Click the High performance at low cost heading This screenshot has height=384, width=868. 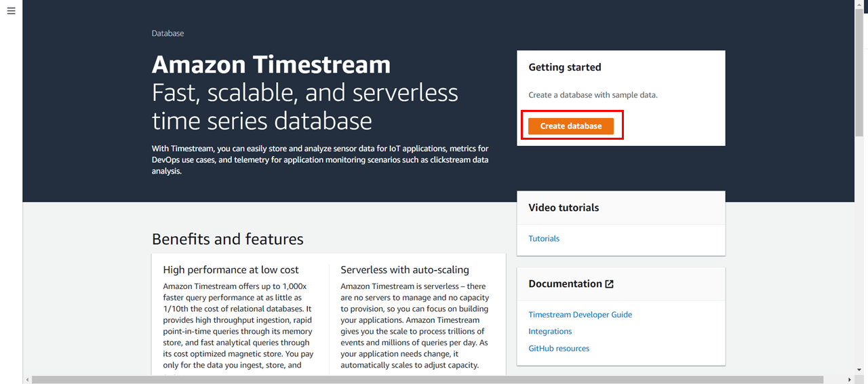pos(231,270)
